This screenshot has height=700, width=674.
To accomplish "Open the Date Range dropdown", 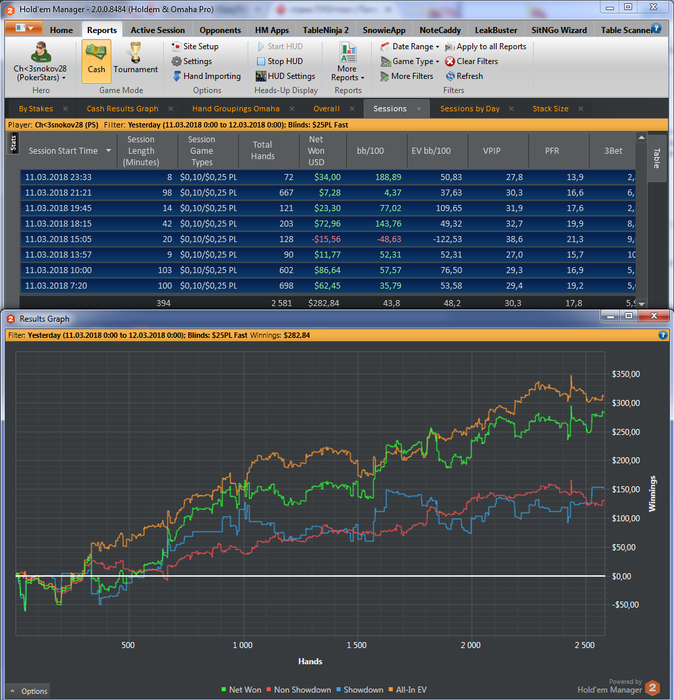I will (410, 46).
